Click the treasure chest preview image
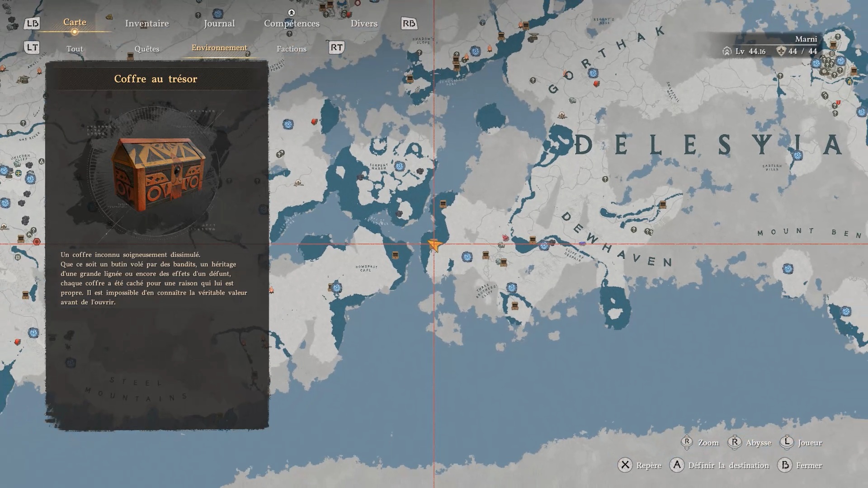This screenshot has height=488, width=868. click(156, 174)
